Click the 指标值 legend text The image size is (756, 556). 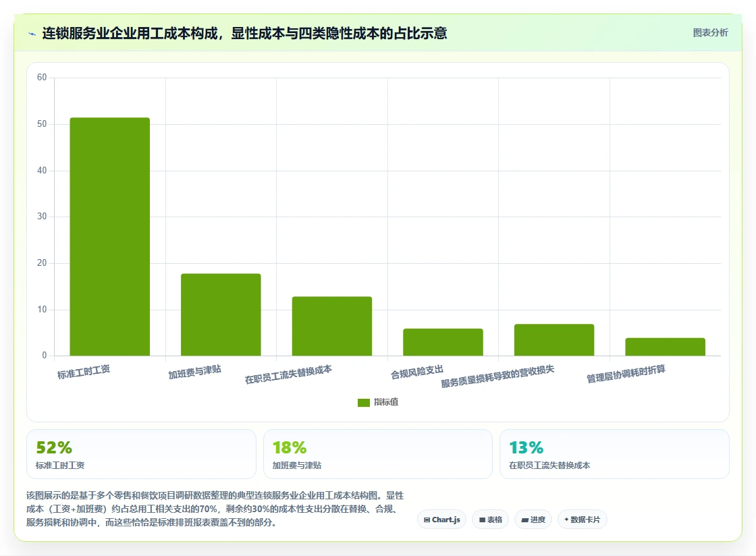(385, 402)
